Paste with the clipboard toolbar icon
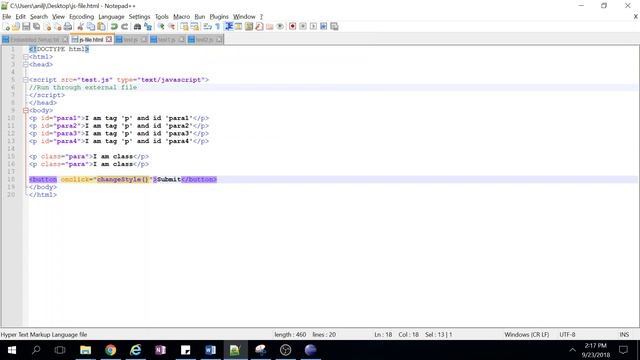The height and width of the screenshot is (360, 640). pos(101,27)
